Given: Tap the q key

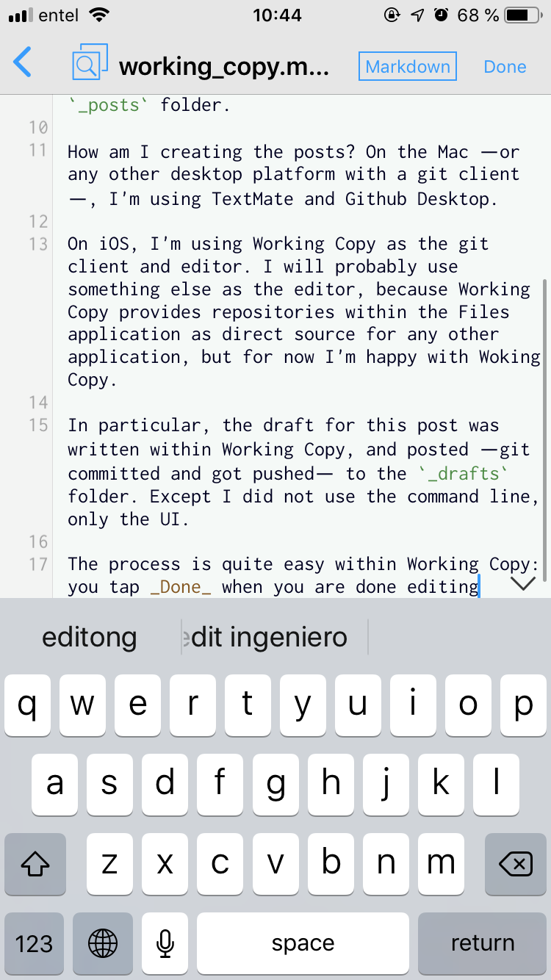Looking at the screenshot, I should click(x=27, y=706).
